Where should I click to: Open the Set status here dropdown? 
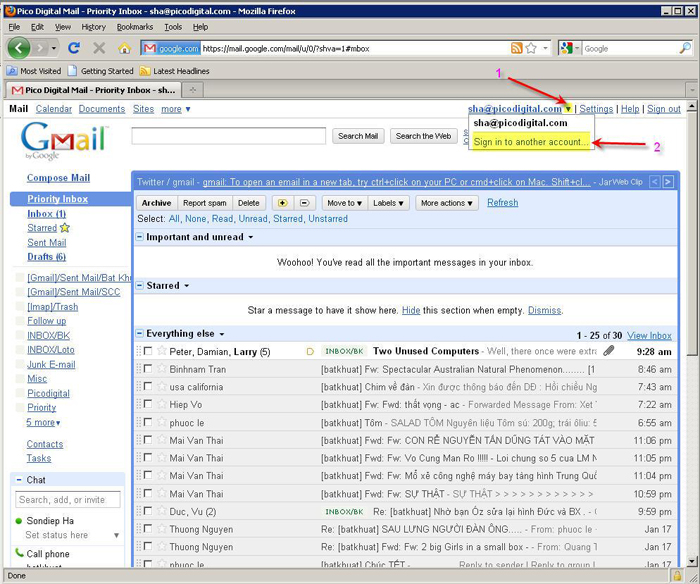tap(116, 535)
